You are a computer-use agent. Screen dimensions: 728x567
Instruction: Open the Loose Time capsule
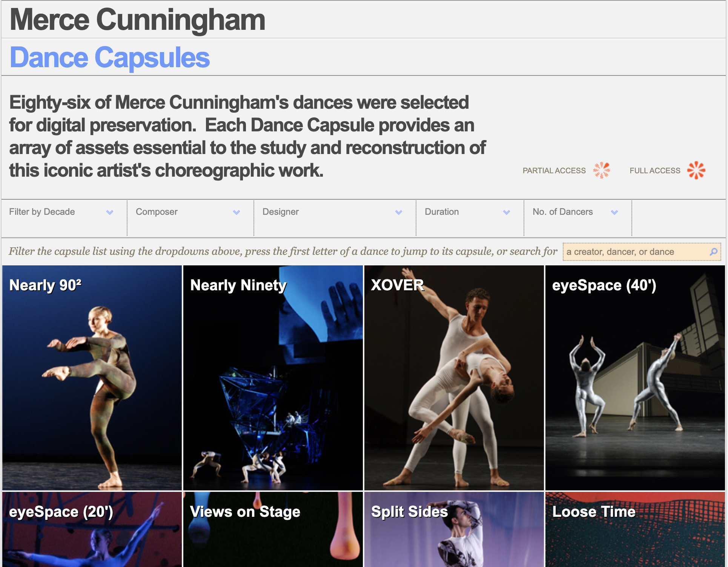click(635, 529)
